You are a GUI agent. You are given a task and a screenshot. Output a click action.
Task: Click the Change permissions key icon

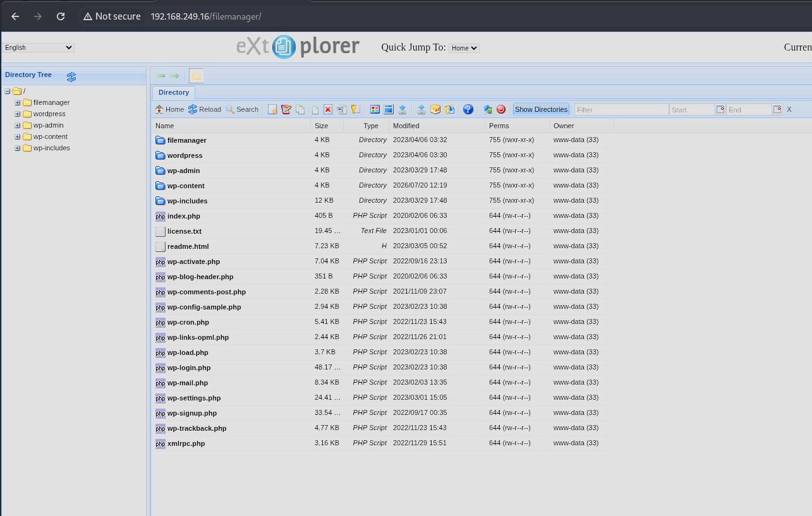click(x=356, y=109)
